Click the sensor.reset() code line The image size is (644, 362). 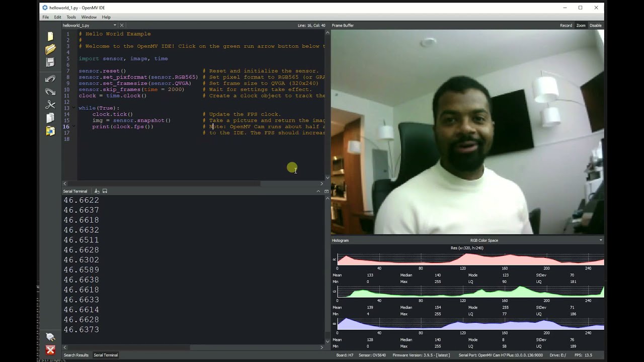pyautogui.click(x=102, y=71)
